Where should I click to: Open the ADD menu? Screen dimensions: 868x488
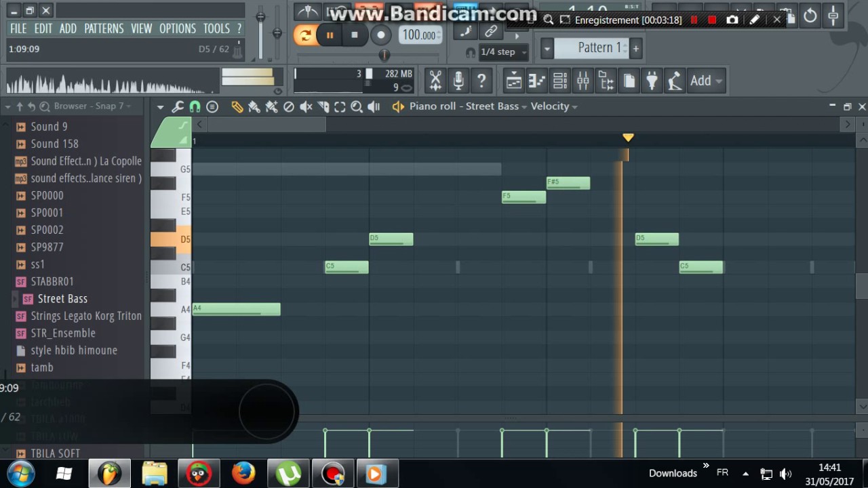pyautogui.click(x=68, y=28)
